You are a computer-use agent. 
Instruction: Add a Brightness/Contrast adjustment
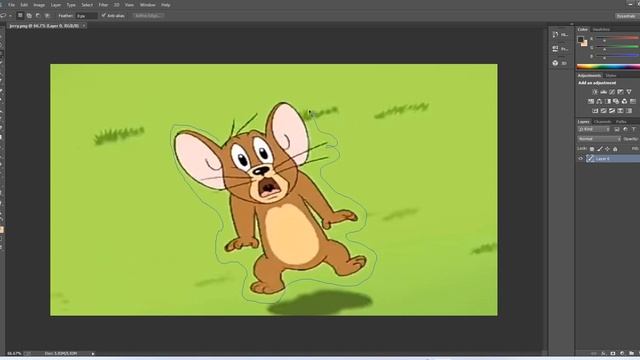pyautogui.click(x=595, y=92)
